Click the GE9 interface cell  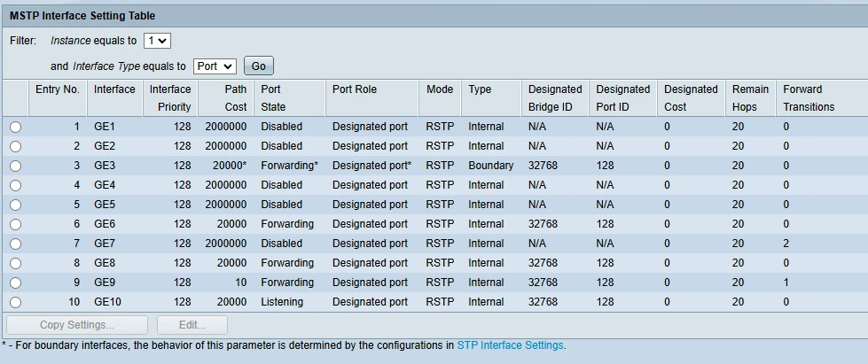105,283
